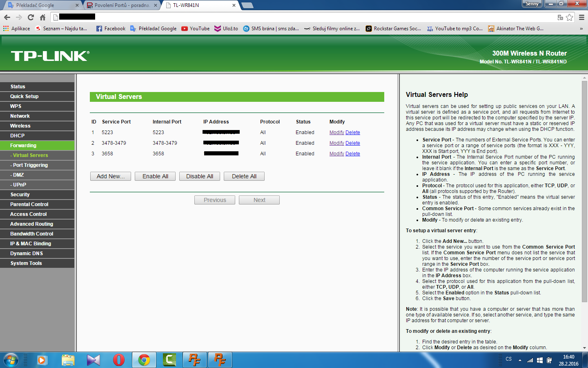The width and height of the screenshot is (588, 368).
Task: Open the IP & MAC Binding menu
Action: click(x=37, y=244)
